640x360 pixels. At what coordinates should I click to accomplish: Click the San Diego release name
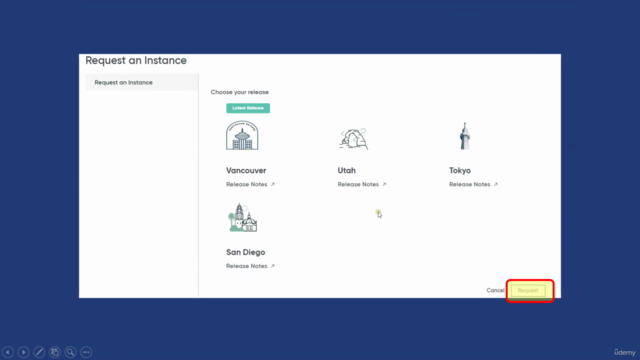click(x=246, y=252)
